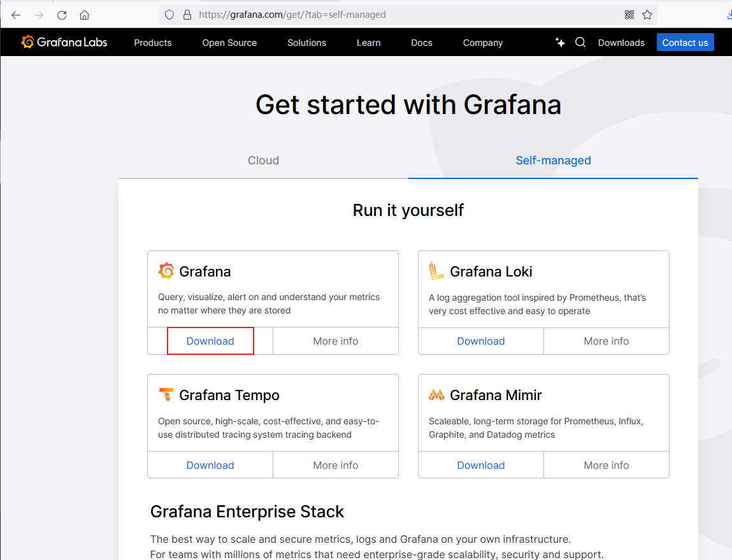The image size is (732, 560).
Task: Reload the page with refresh icon
Action: tap(62, 15)
